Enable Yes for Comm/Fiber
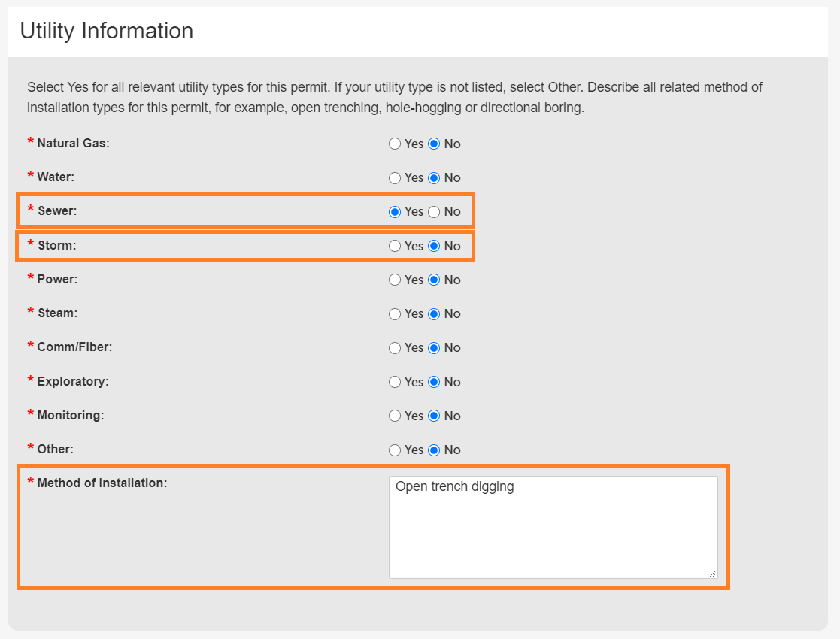 [395, 348]
